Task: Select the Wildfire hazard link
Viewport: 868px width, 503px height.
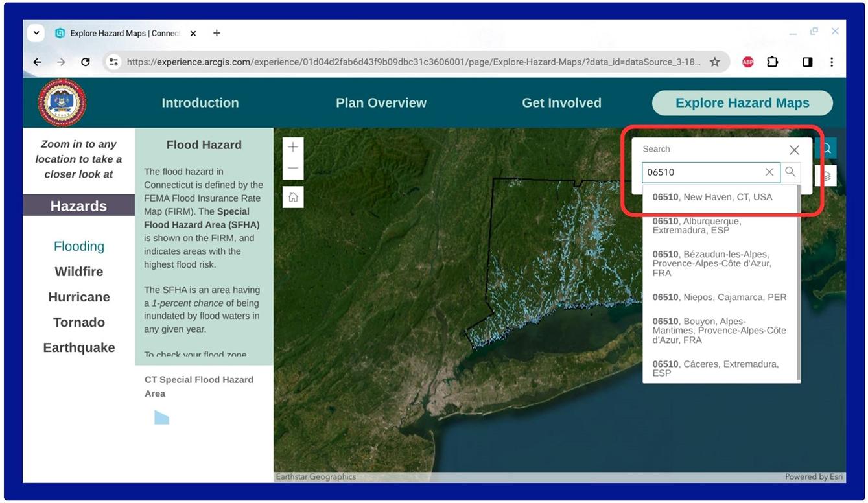Action: click(78, 271)
